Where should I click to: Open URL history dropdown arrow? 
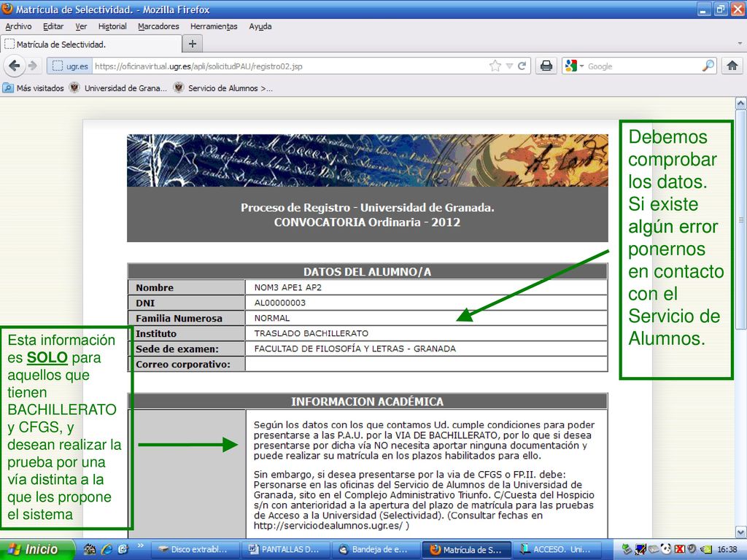coord(509,66)
